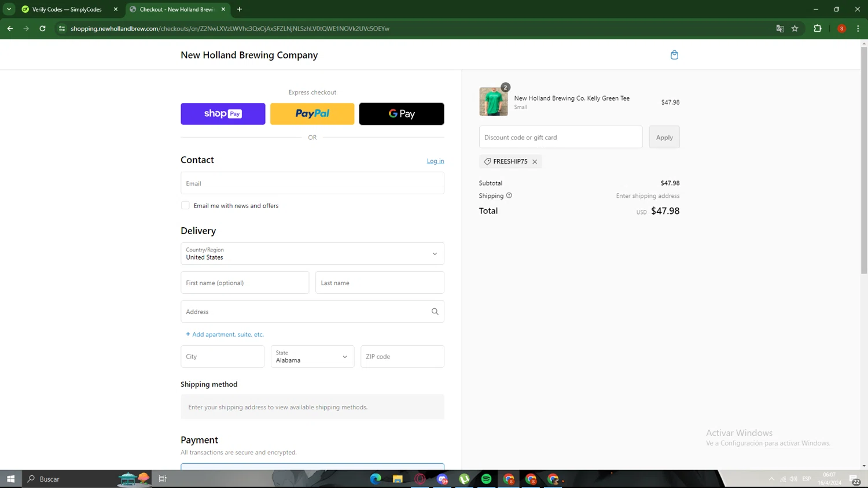Show hidden system tray icons
868x488 pixels.
click(771, 479)
